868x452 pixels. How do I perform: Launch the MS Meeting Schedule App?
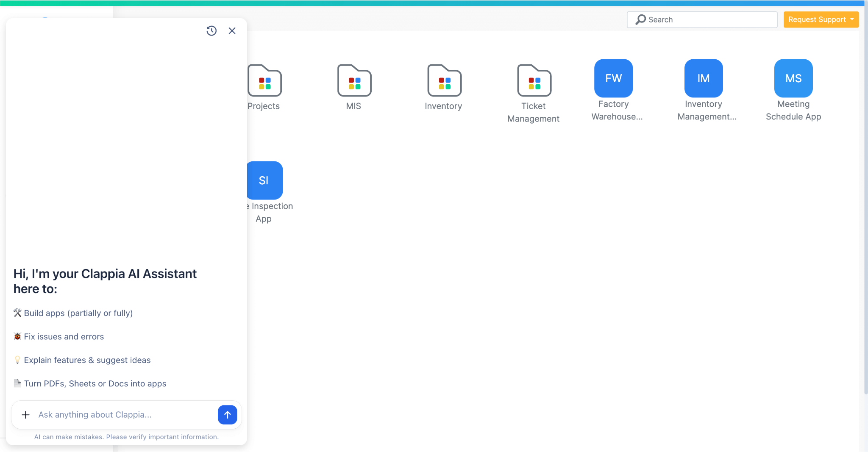pyautogui.click(x=793, y=78)
